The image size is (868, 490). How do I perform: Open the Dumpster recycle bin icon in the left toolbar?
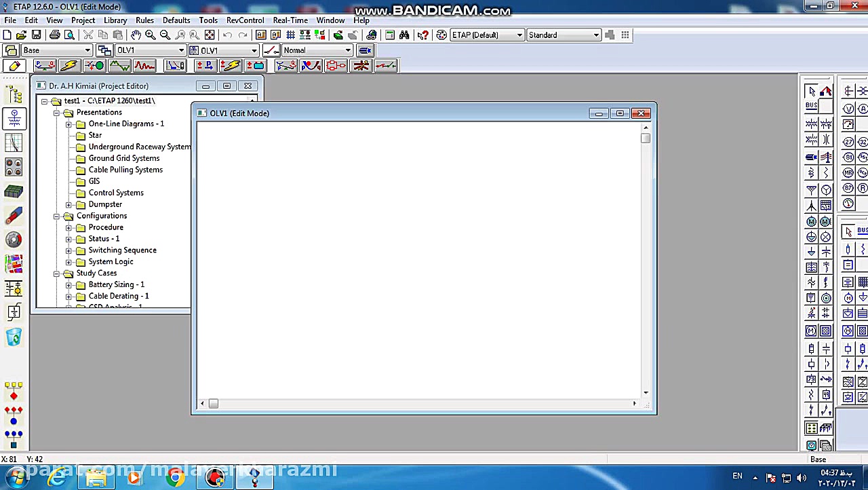14,337
